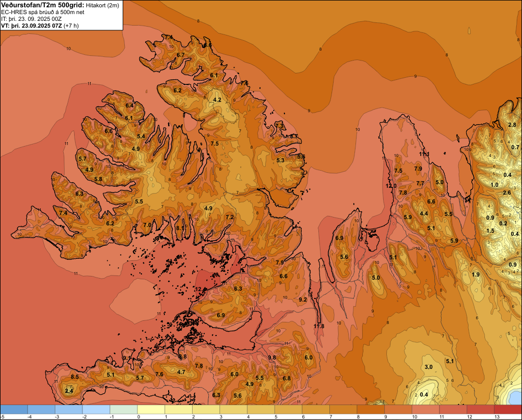Click the 8.5 temperature value on the map
Viewport: 522px width, 420px height.
tap(75, 377)
